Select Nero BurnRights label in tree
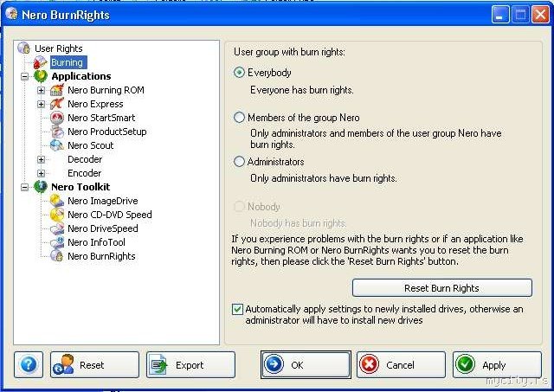 click(101, 256)
